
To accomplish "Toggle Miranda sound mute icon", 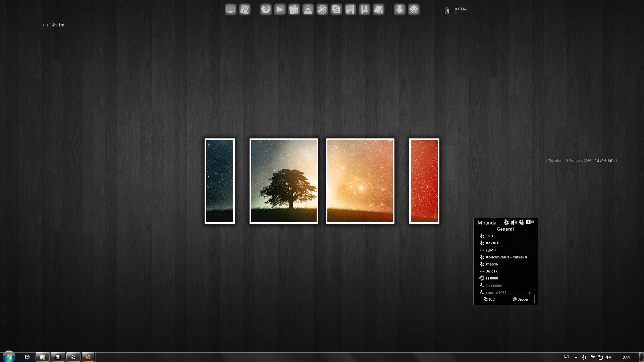I will [514, 223].
